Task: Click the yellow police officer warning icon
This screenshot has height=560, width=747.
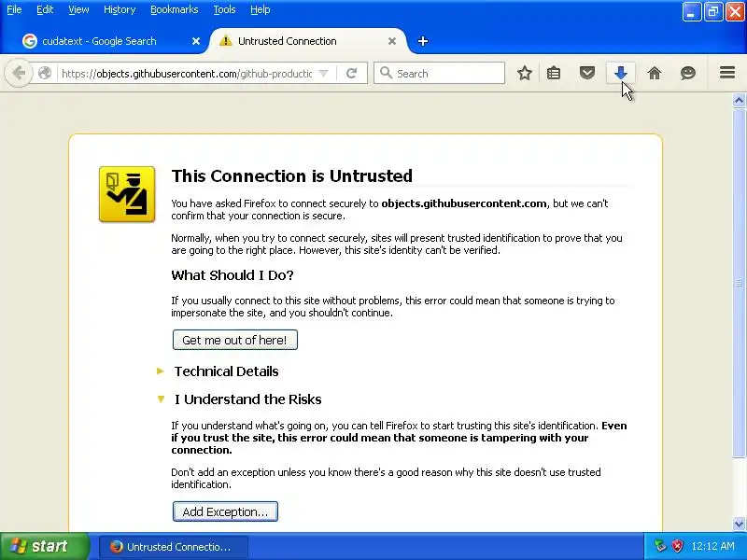Action: [127, 194]
